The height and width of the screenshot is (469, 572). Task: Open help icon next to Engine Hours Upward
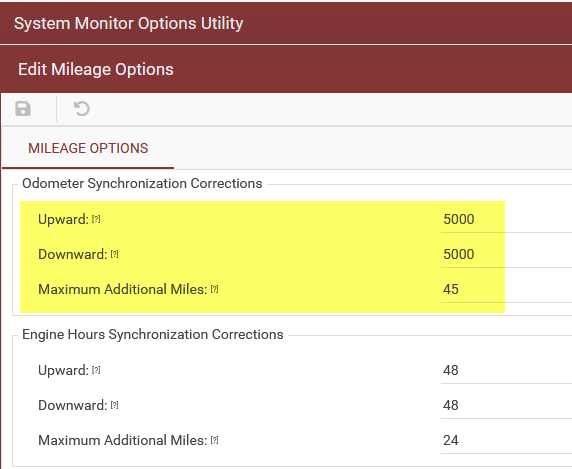[96, 370]
